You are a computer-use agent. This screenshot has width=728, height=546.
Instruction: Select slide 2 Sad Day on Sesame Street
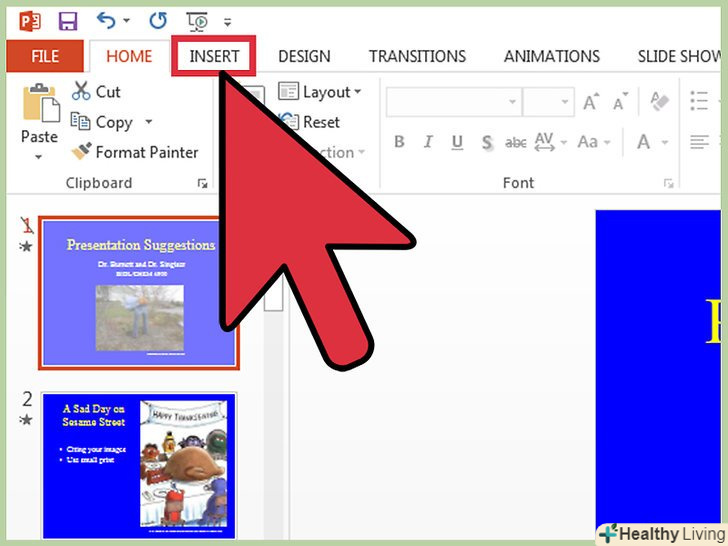click(x=139, y=466)
